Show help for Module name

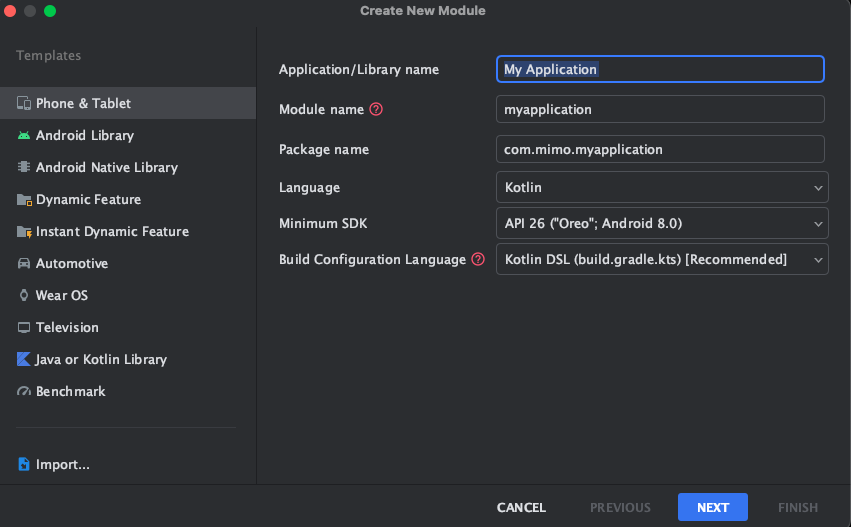pyautogui.click(x=376, y=109)
